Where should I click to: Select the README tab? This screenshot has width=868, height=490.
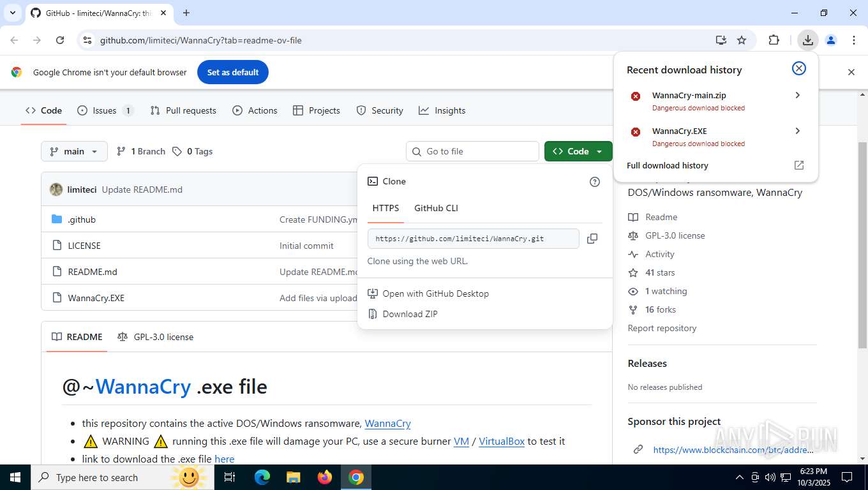tap(77, 337)
